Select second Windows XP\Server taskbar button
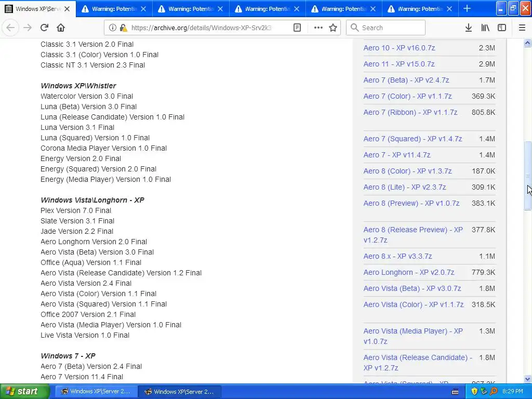 point(180,392)
